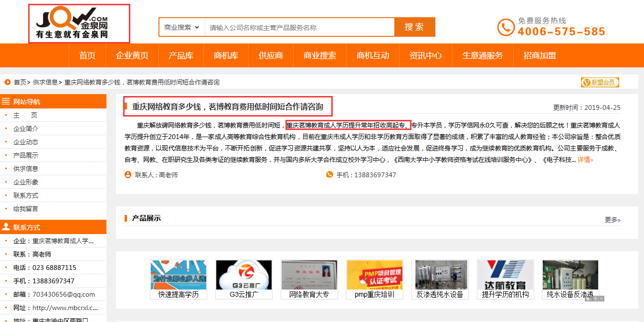This screenshot has height=322, width=644.
Task: Open the 资讯中心 navigation item
Action: coord(426,55)
